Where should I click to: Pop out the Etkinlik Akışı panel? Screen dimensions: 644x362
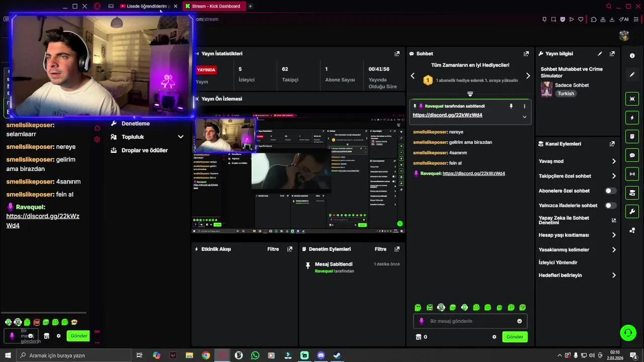(x=290, y=249)
